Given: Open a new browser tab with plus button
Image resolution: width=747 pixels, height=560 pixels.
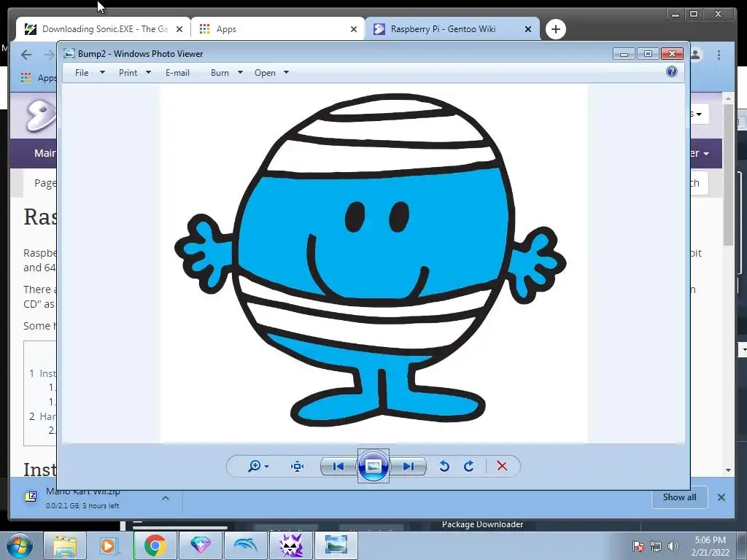Looking at the screenshot, I should [555, 29].
